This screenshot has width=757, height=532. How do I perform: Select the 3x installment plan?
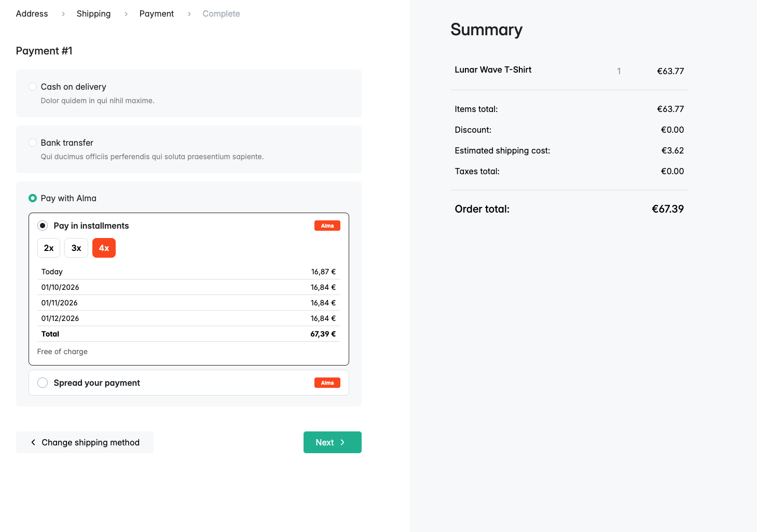point(76,248)
